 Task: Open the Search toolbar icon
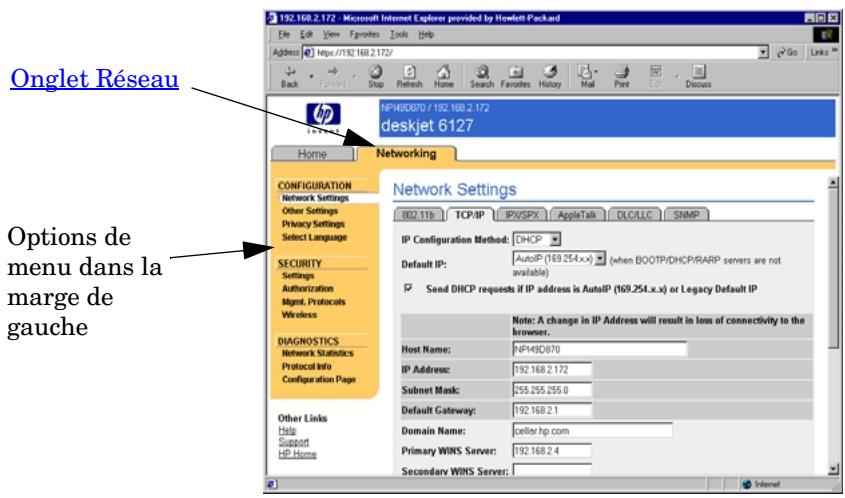482,77
